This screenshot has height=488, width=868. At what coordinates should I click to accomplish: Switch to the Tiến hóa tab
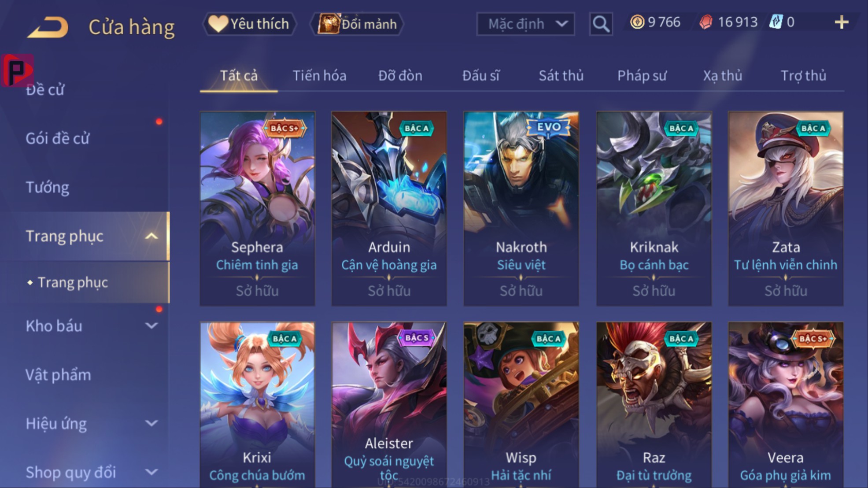pos(319,76)
